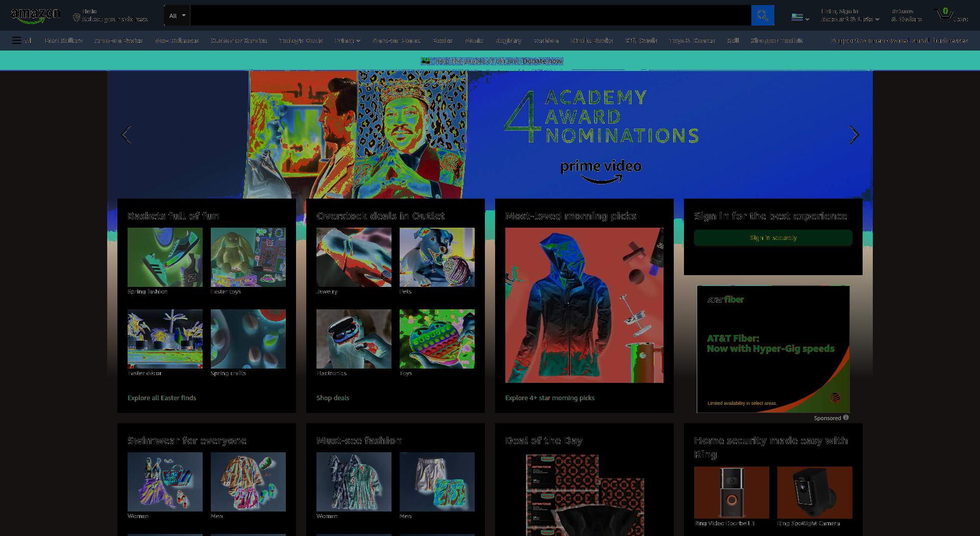Viewport: 980px width, 536px height.
Task: Open the All hamburger menu
Action: pyautogui.click(x=22, y=40)
